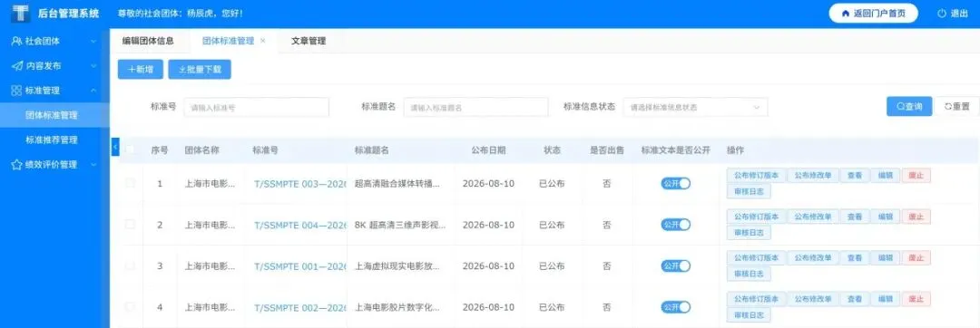Image resolution: width=980 pixels, height=328 pixels.
Task: Click 公布修订版本 in row 1
Action: click(756, 176)
